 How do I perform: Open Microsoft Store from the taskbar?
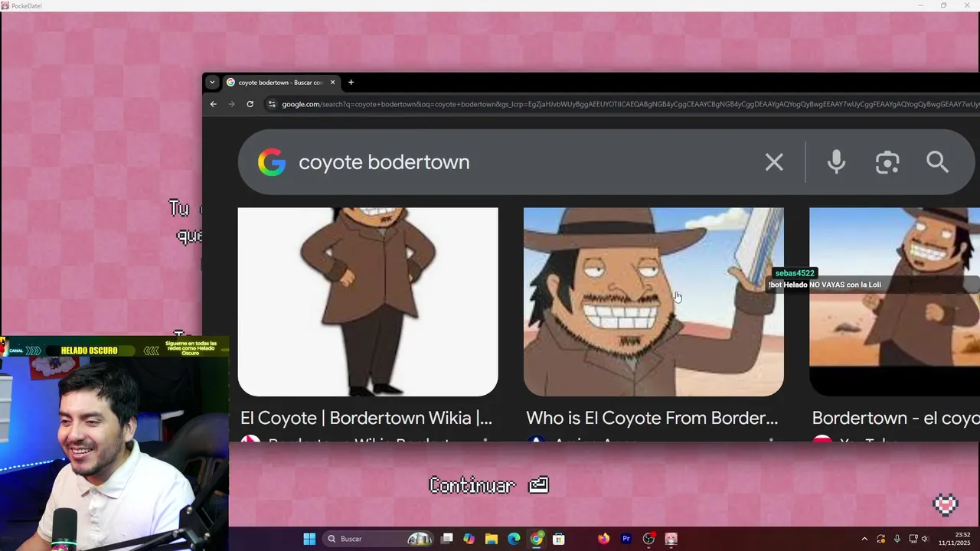coord(559,539)
